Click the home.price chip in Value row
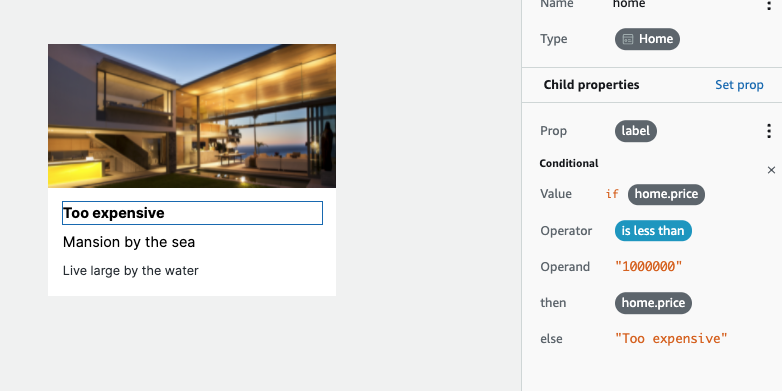782x391 pixels. click(666, 194)
